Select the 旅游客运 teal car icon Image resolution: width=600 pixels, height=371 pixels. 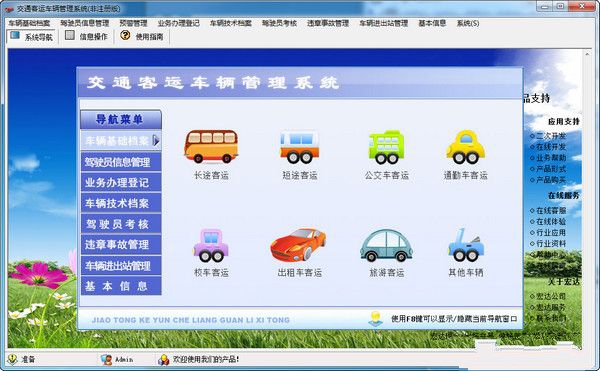pos(386,245)
